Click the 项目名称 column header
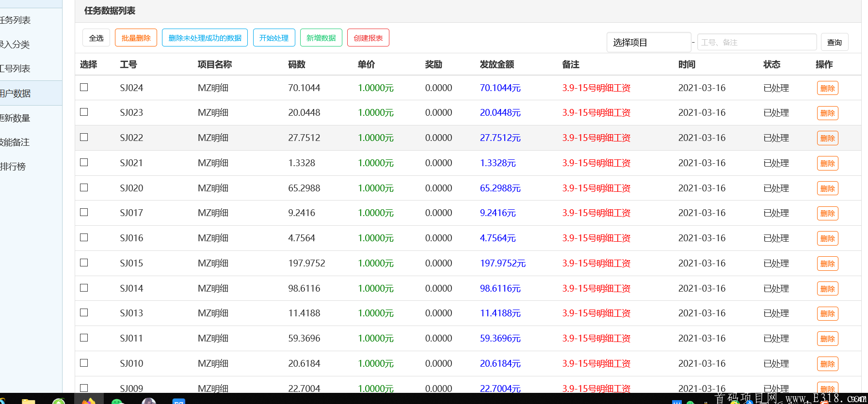868x404 pixels. click(215, 64)
